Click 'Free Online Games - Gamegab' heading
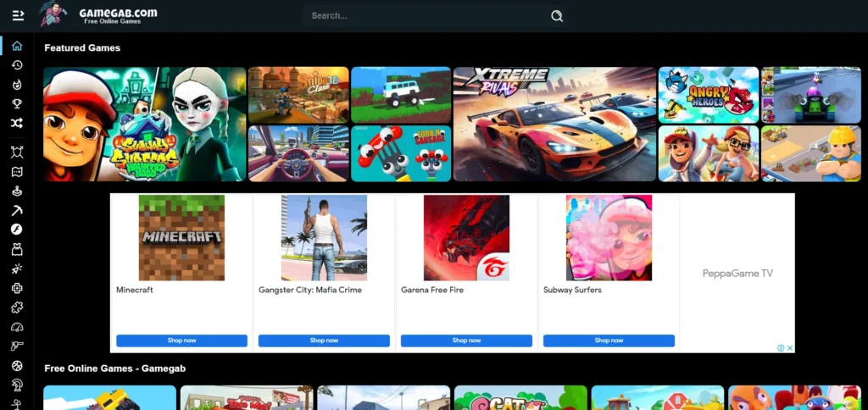 click(114, 368)
